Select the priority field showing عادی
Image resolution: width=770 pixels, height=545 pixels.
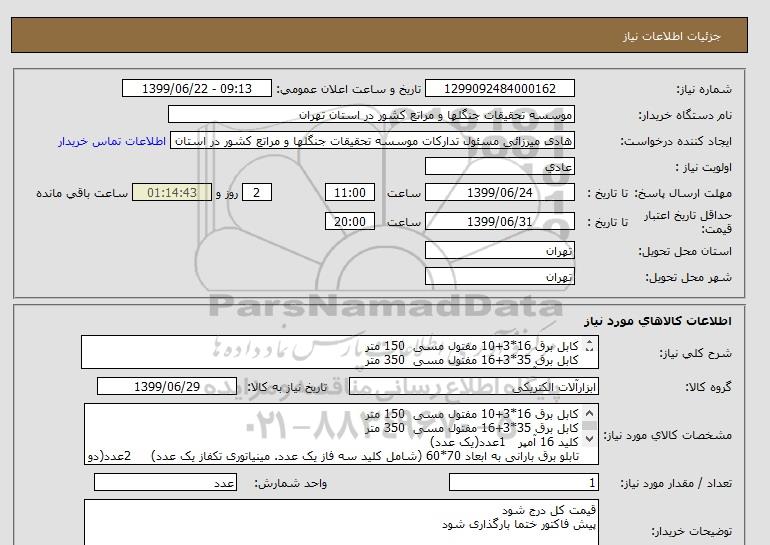(x=499, y=166)
